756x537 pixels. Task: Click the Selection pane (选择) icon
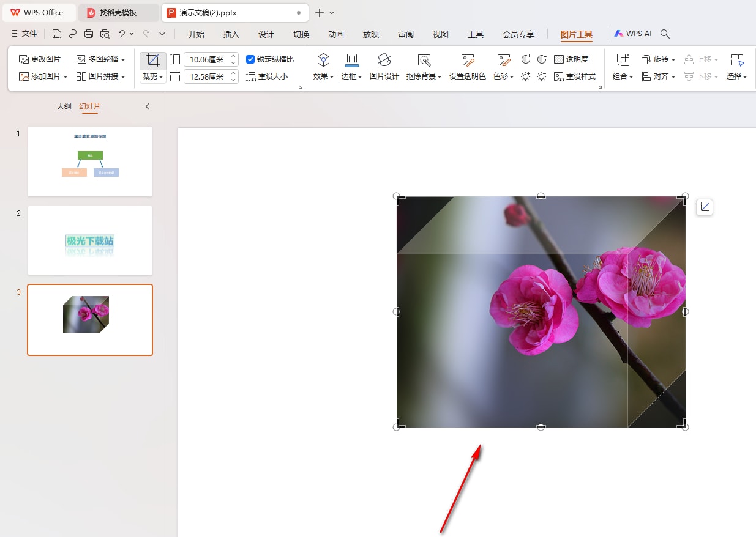tap(737, 60)
